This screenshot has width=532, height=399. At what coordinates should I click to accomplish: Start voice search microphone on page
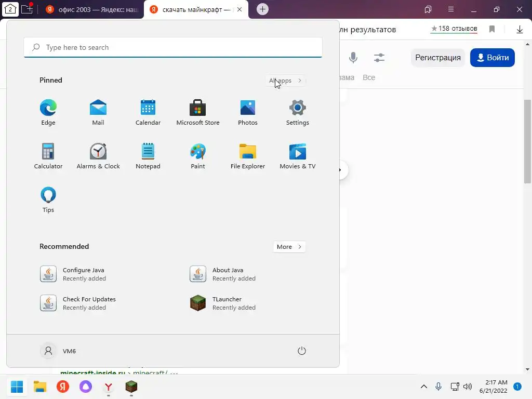(x=353, y=57)
